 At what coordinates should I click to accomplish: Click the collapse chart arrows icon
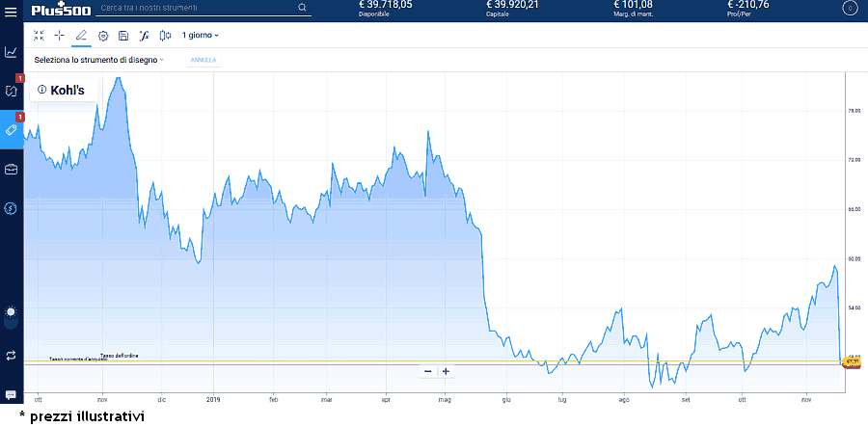click(39, 36)
